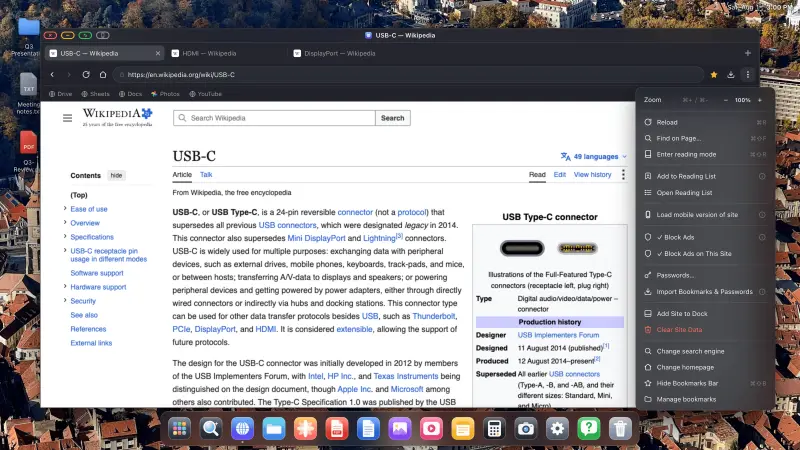Open USB Implementers Forum infobox link
Viewport: 800px width, 450px height.
pos(558,335)
